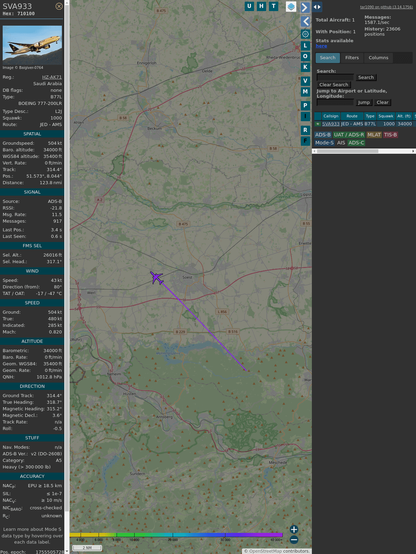Screen dimensions: 416x554
Task: Click the OpenStreetMap contributors attribution
Action: [277, 551]
